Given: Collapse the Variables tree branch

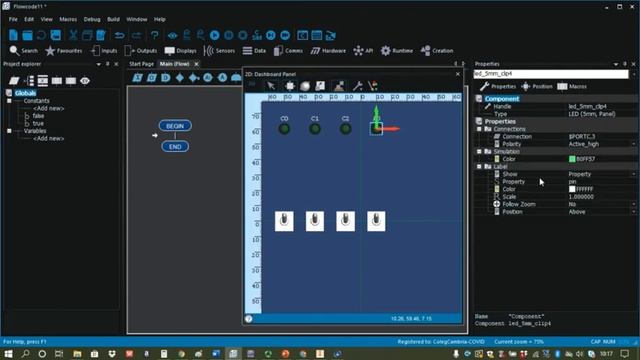Looking at the screenshot, I should pyautogui.click(x=9, y=131).
